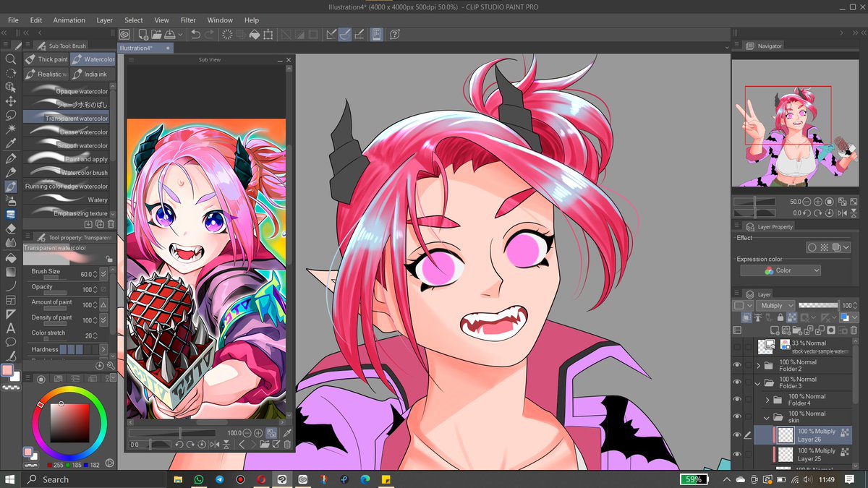The width and height of the screenshot is (868, 488).
Task: Show the 33% Normal stock-vector layer
Action: [737, 347]
